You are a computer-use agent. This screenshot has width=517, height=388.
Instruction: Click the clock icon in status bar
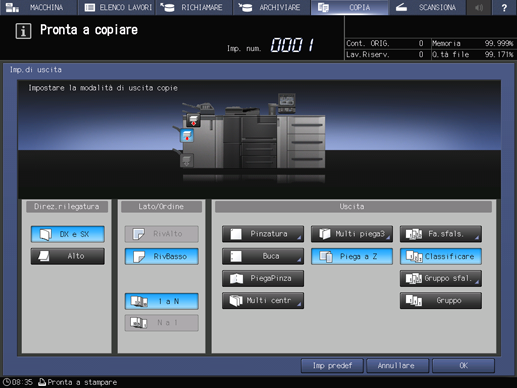[x=6, y=382]
